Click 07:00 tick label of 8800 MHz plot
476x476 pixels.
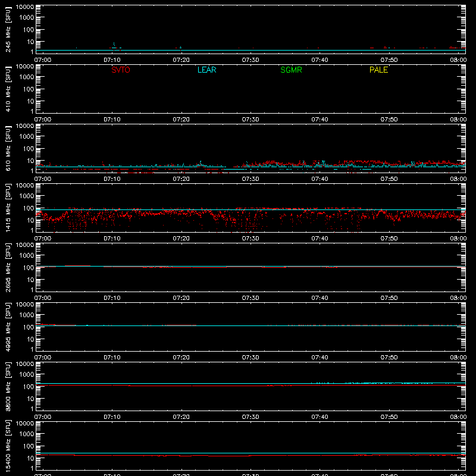pos(43,417)
